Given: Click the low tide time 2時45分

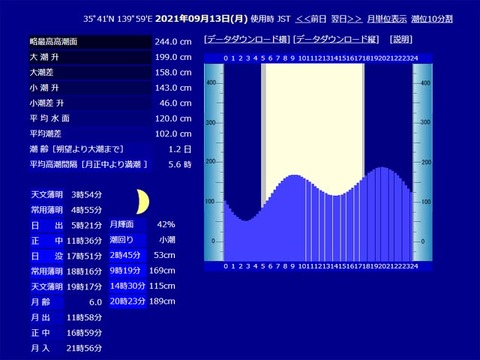Looking at the screenshot, I should [125, 255].
